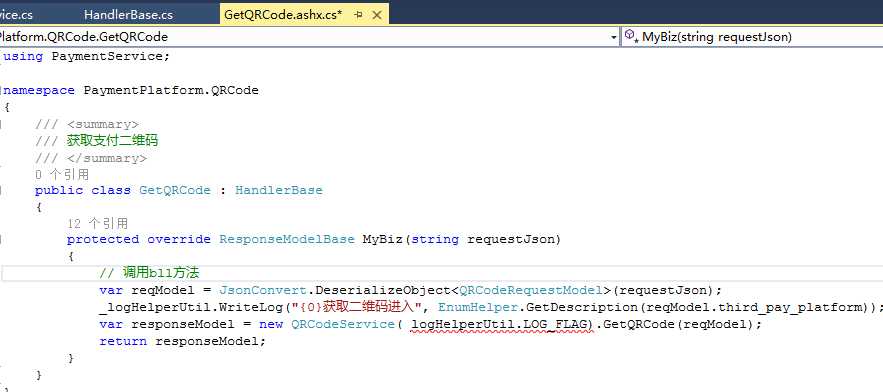Click 'PaymentPlatform.QRCode' in the namespace declaration

(x=171, y=90)
